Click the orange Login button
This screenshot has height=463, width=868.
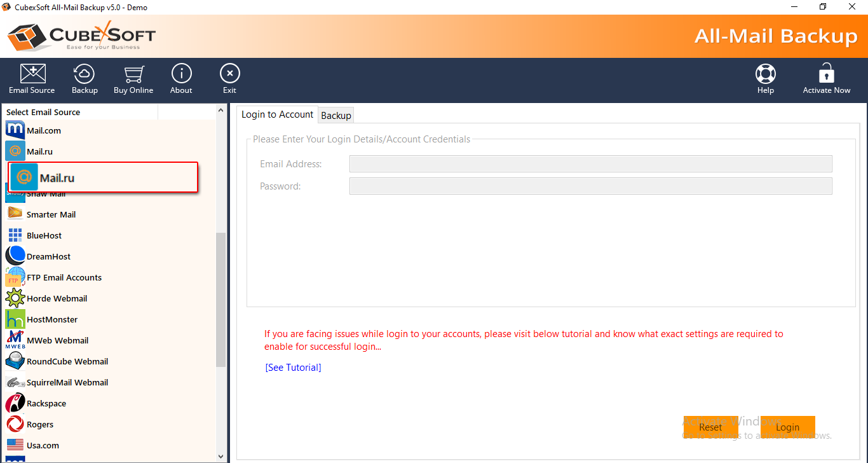pyautogui.click(x=787, y=427)
